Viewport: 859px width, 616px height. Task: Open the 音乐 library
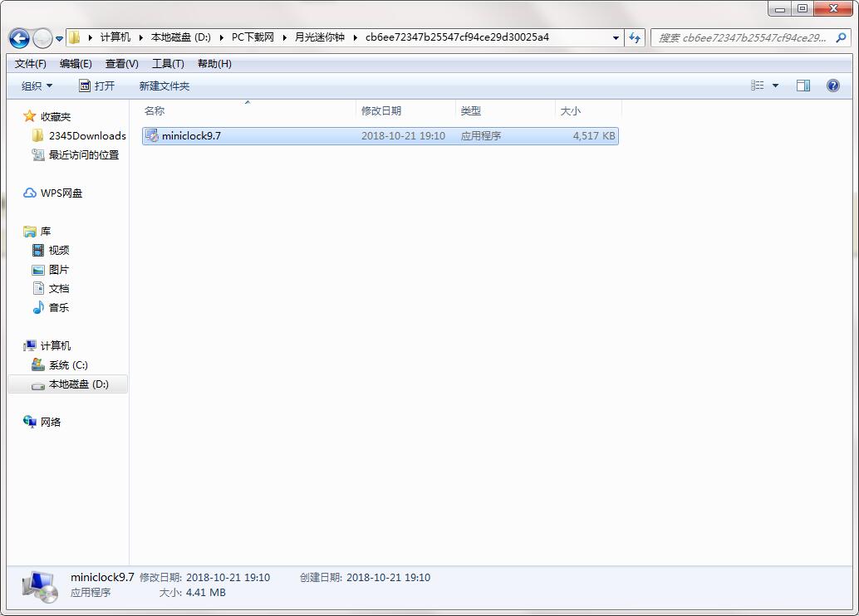click(51, 308)
